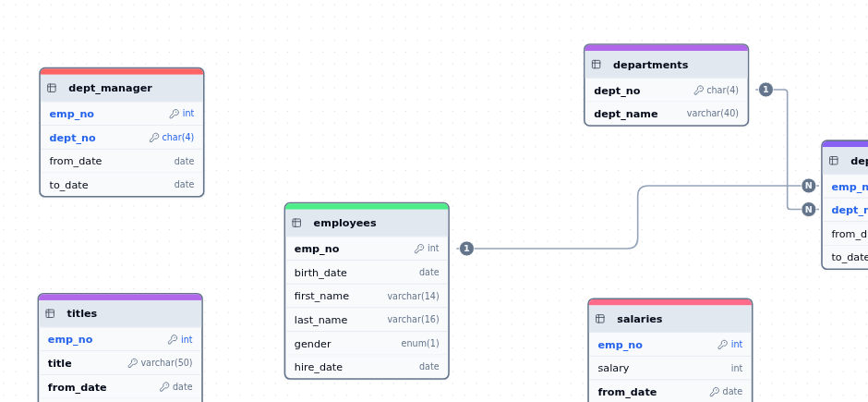Click the varchar(16) type of last_name
868x402 pixels.
pos(413,320)
